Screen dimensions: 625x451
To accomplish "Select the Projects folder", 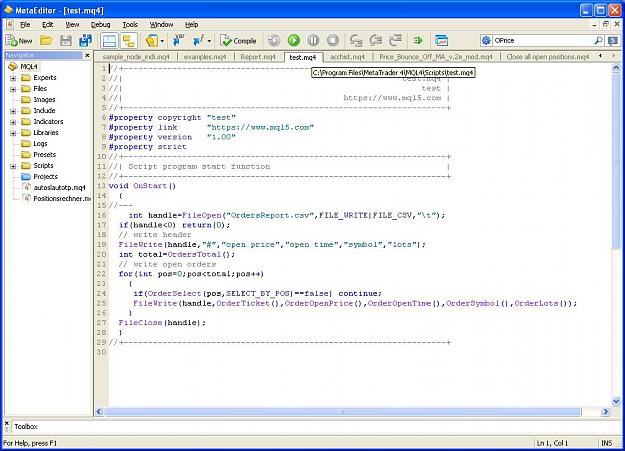I will [x=45, y=177].
